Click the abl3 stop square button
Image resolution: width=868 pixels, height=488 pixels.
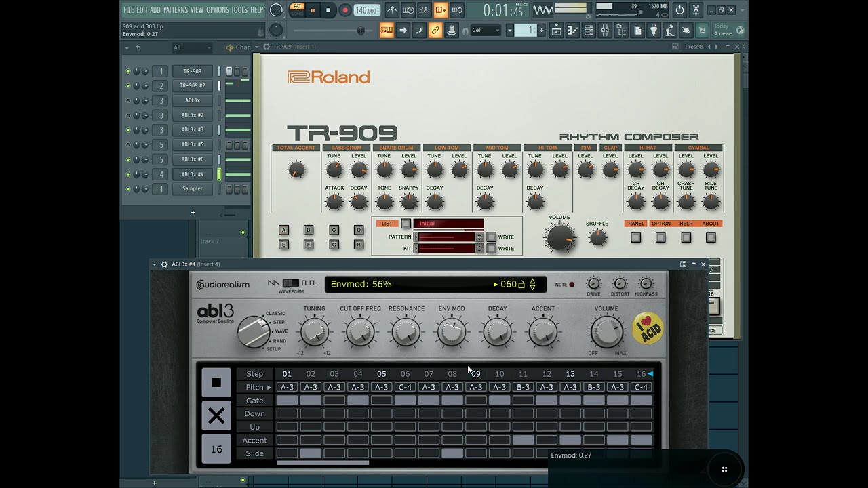216,383
